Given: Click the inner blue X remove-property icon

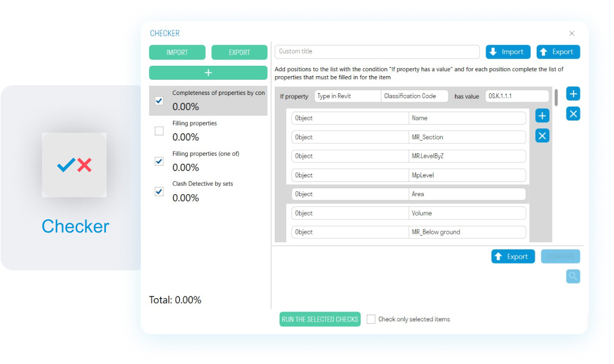Looking at the screenshot, I should point(542,136).
